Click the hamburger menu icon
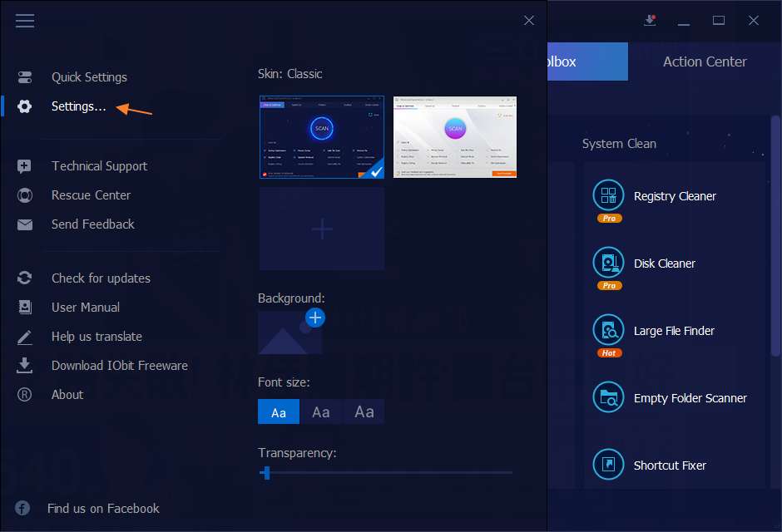 click(x=25, y=21)
